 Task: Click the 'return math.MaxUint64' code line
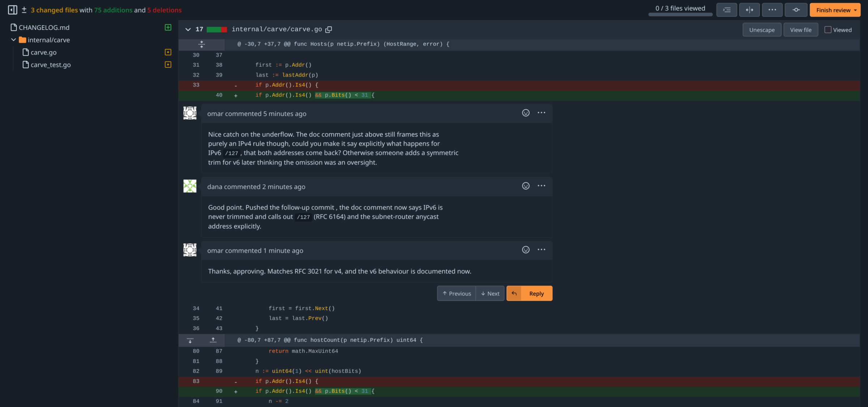tap(303, 351)
